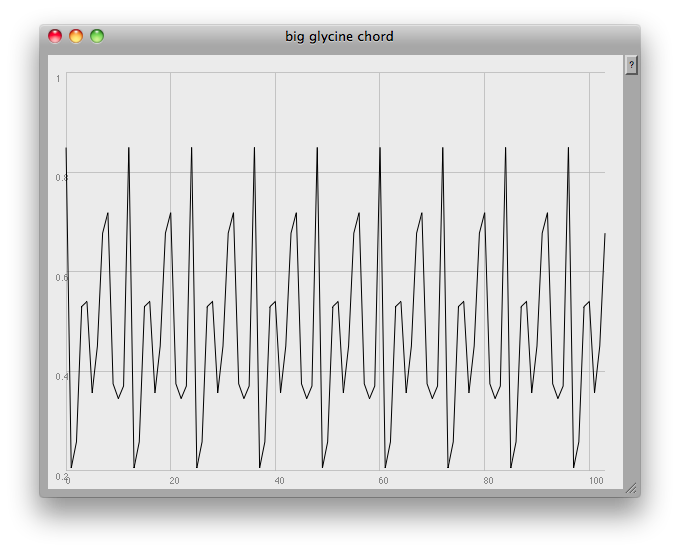This screenshot has height=552, width=680.
Task: Click the x-axis label 40
Action: (279, 481)
